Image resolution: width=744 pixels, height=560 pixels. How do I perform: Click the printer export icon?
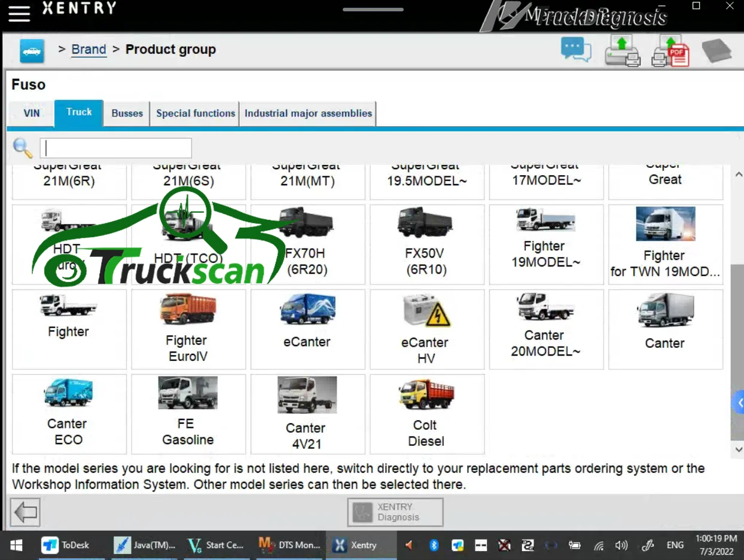tap(622, 50)
